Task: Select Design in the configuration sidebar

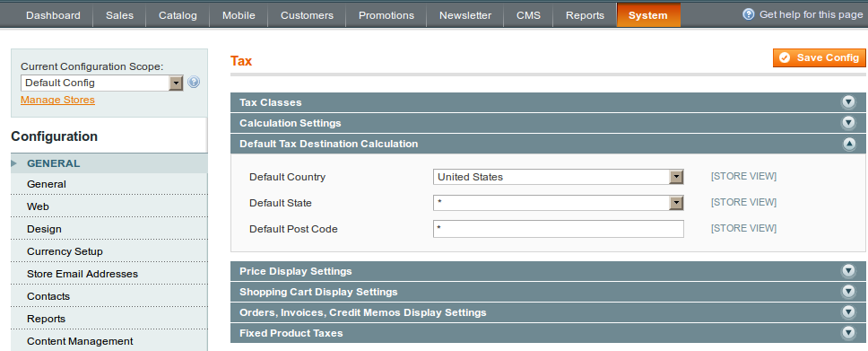Action: [x=109, y=229]
